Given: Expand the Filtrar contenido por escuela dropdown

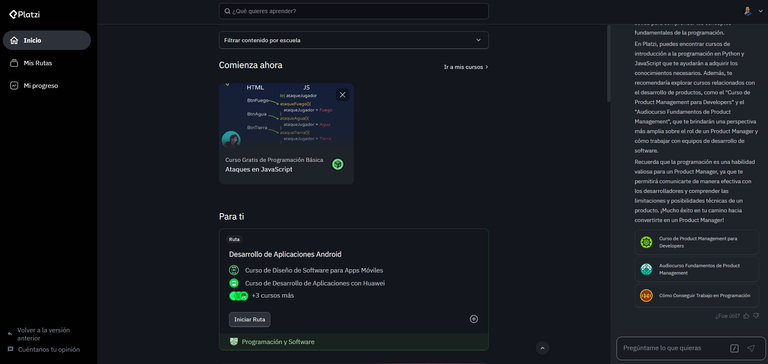Looking at the screenshot, I should click(354, 40).
